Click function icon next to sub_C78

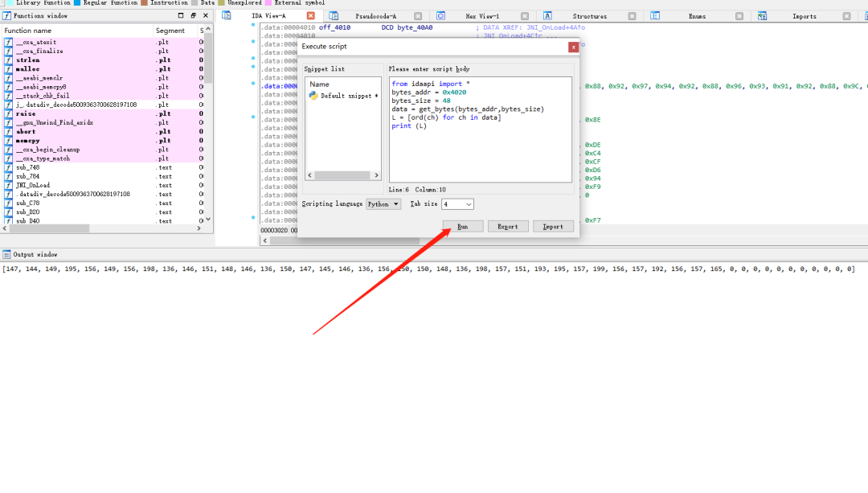(x=8, y=203)
